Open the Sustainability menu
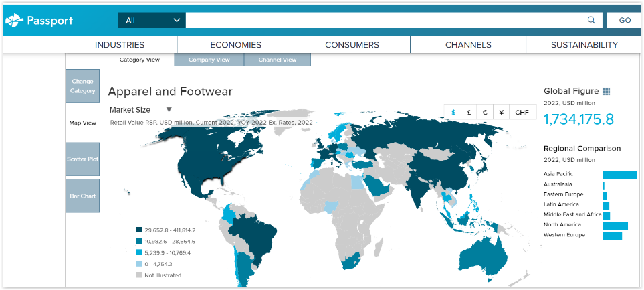Viewport: 644px width, 290px height. tap(584, 45)
